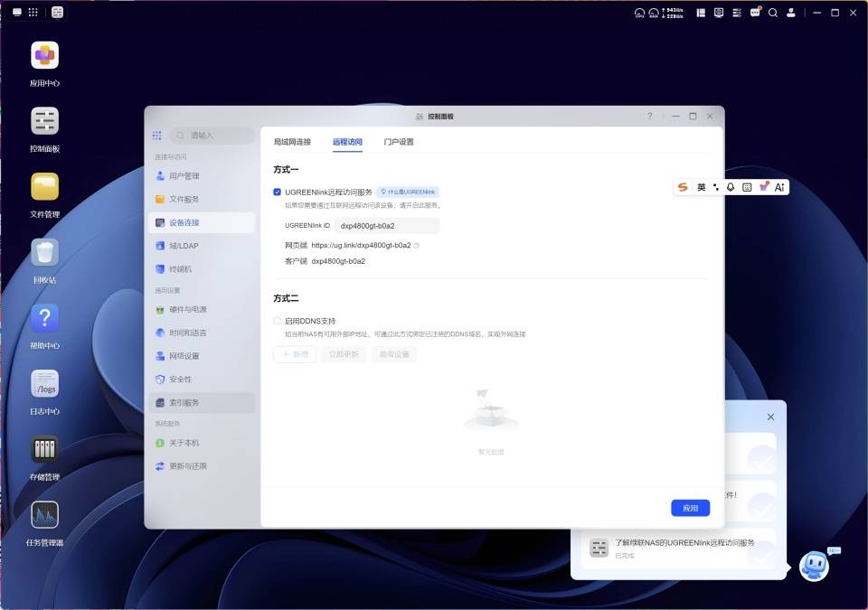Viewport: 868px width, 610px height.
Task: Click the Ai icon in IME toolbar
Action: 779,187
